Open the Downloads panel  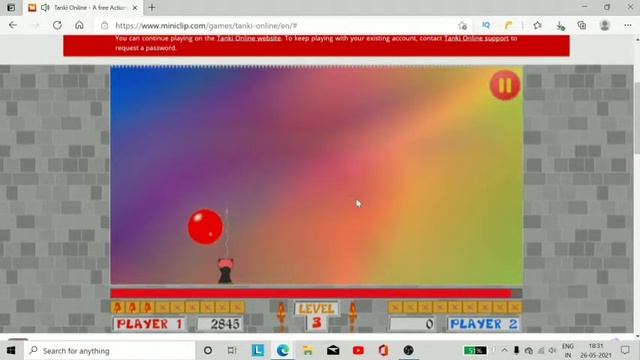coord(560,26)
